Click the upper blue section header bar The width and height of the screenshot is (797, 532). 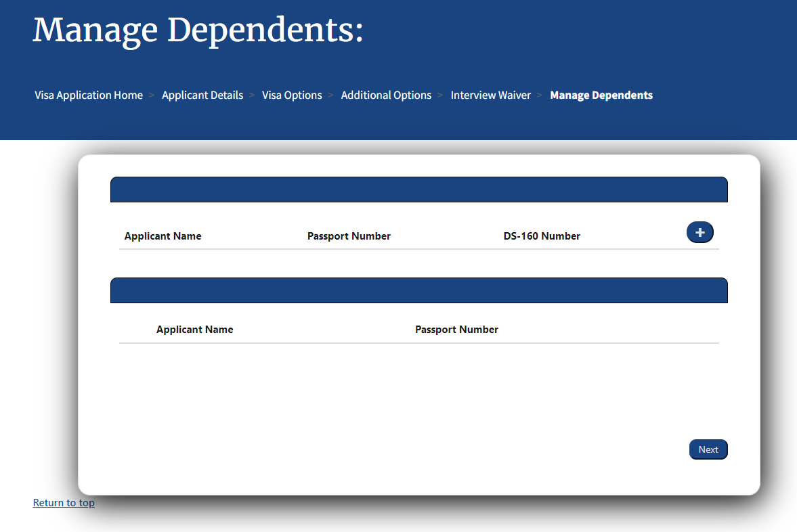[418, 190]
